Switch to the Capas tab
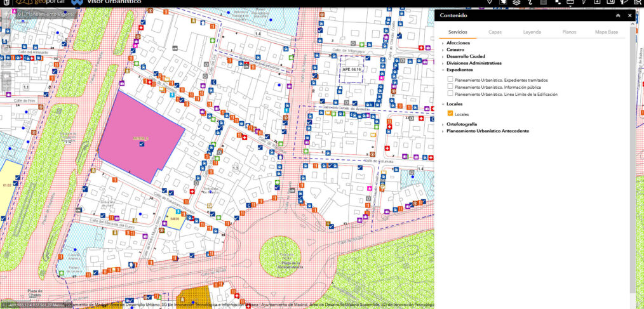The image size is (644, 309). [495, 31]
